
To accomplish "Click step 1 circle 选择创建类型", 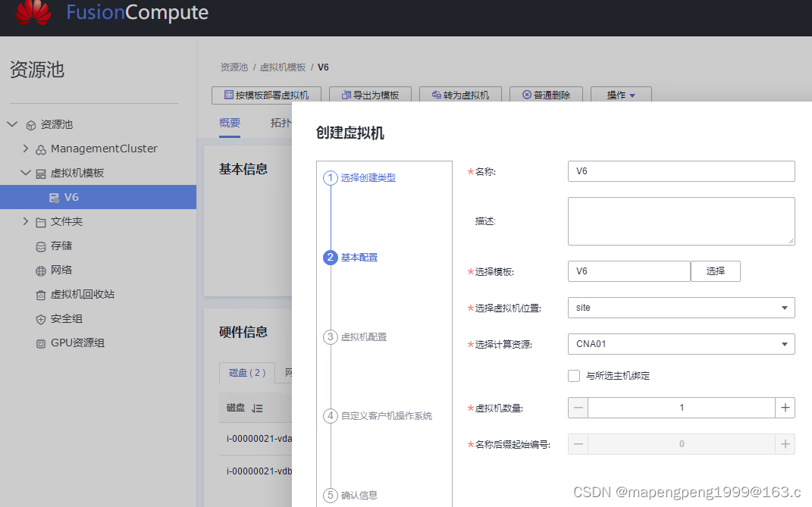I will 331,177.
